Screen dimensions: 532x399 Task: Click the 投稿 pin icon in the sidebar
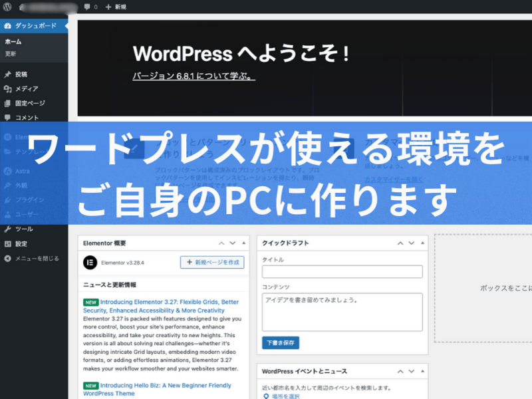click(x=7, y=74)
